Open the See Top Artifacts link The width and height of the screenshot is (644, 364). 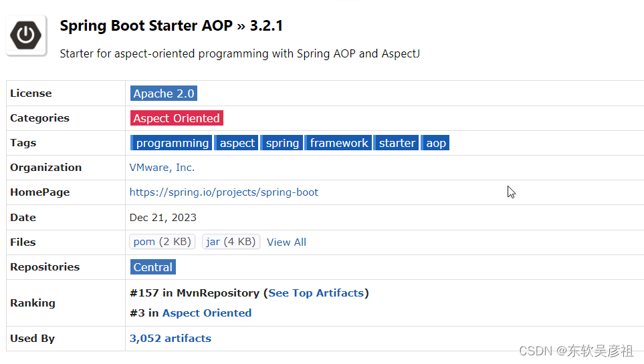pyautogui.click(x=316, y=293)
